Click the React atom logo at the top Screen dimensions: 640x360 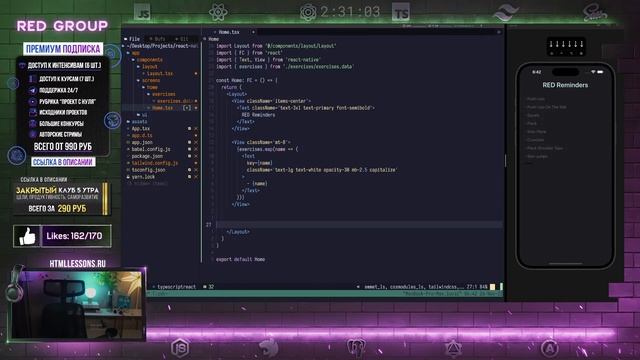click(x=218, y=12)
